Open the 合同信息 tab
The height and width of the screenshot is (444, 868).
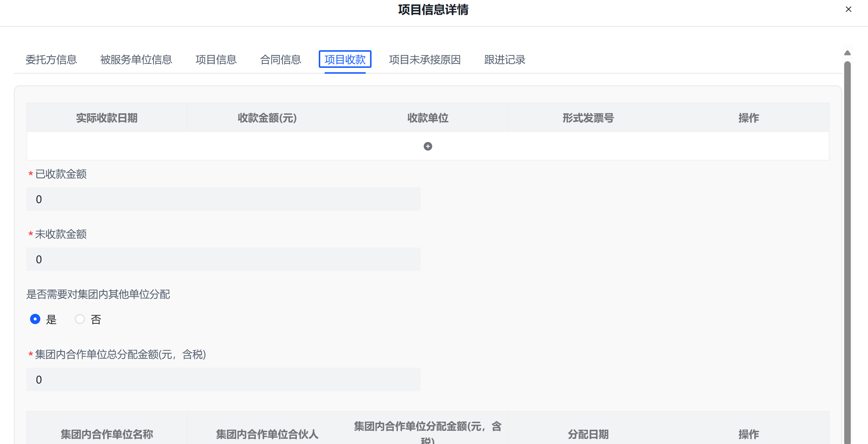(x=280, y=59)
